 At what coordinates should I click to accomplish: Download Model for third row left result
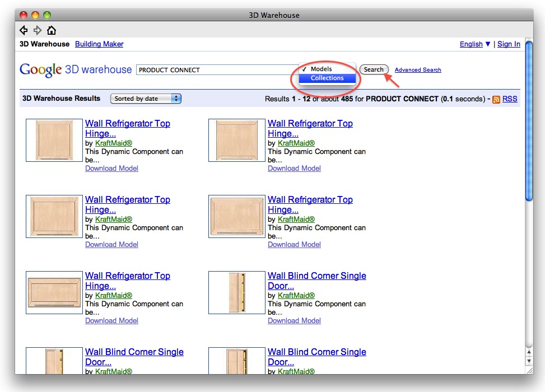(x=111, y=320)
